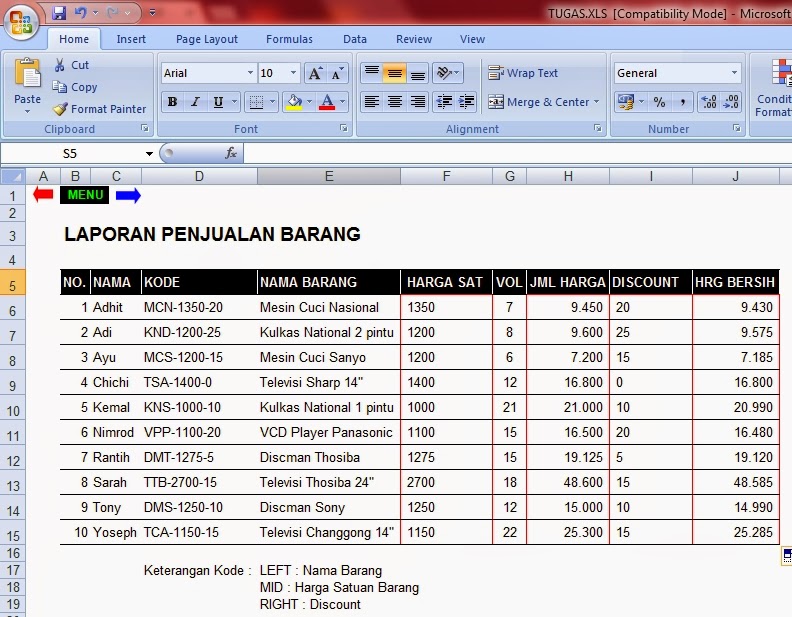Click the Name Box showing S5
Viewport: 792px width, 617px height.
pos(70,153)
